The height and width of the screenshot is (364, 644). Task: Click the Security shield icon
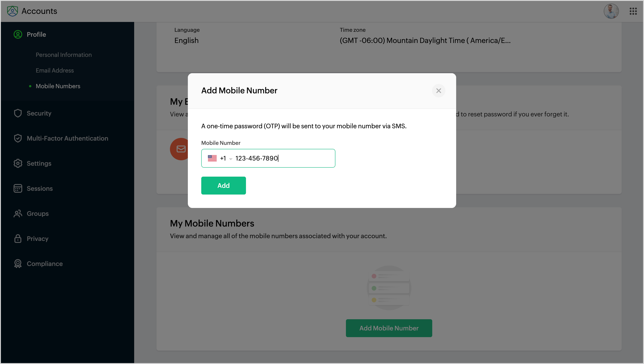[18, 113]
